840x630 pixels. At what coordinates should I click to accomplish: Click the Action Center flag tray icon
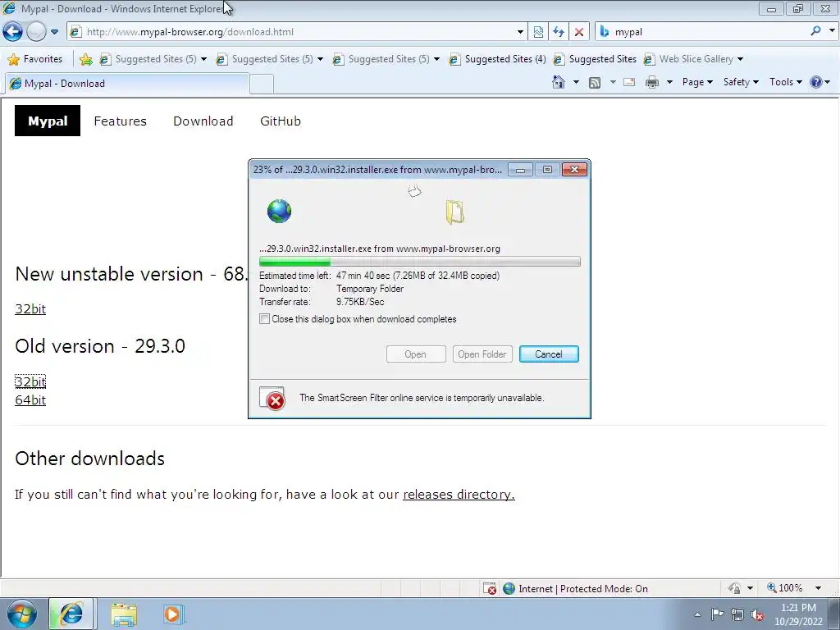[717, 614]
